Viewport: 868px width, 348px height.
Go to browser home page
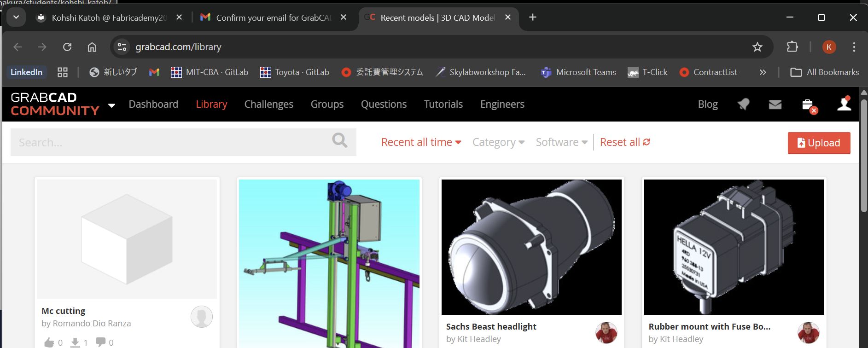(x=92, y=47)
